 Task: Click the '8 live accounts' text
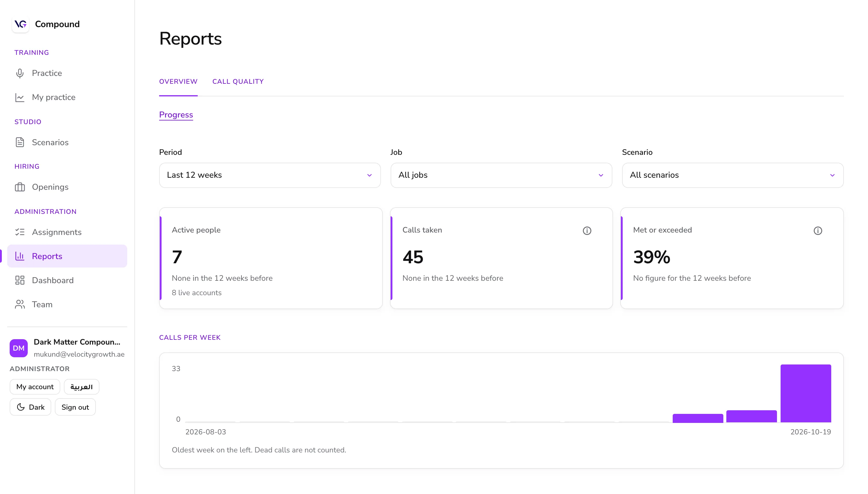[197, 293]
